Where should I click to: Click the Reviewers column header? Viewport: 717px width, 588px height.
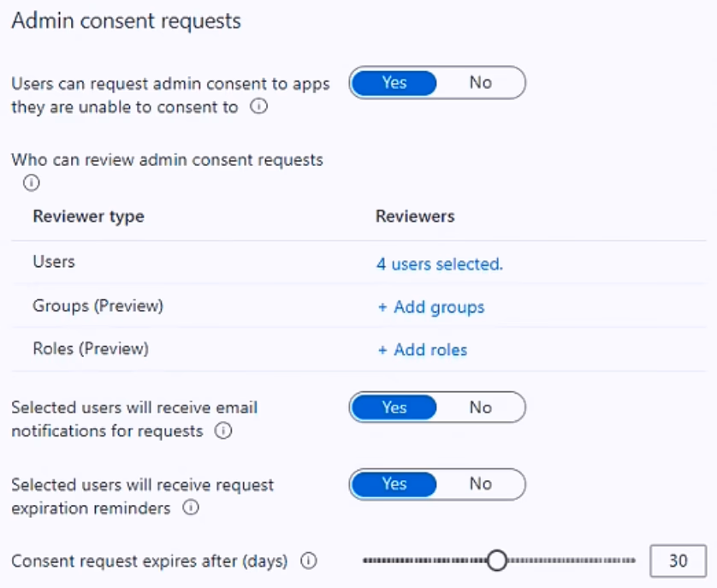[415, 217]
